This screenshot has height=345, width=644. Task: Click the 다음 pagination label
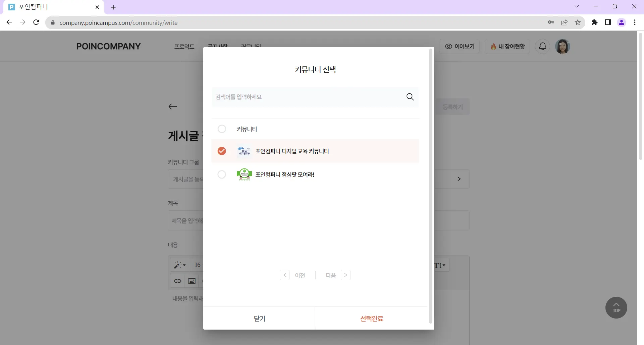click(331, 275)
